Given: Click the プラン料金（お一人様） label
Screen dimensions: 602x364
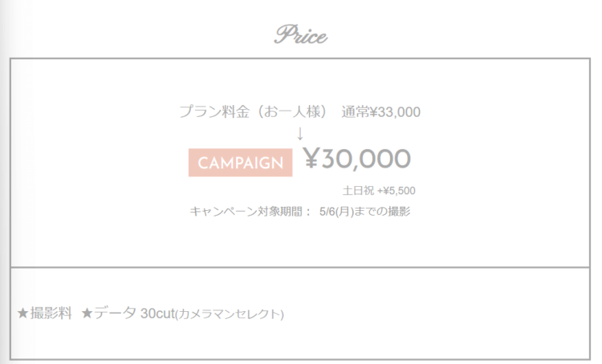Looking at the screenshot, I should (x=253, y=111).
